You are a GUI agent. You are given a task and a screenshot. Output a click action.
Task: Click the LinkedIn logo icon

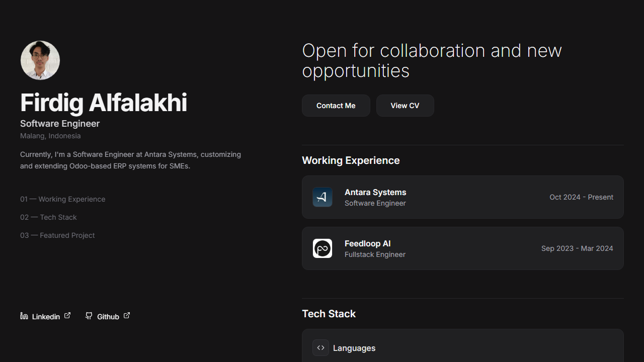pos(24,316)
